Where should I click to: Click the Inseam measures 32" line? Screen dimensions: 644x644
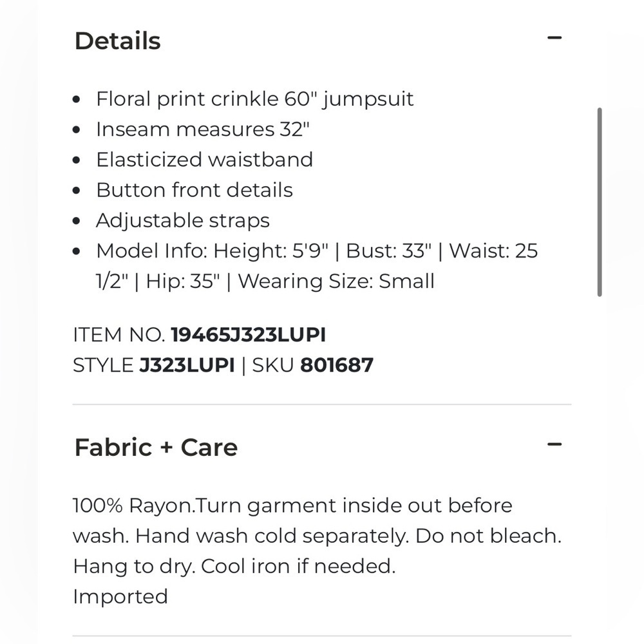click(x=202, y=129)
